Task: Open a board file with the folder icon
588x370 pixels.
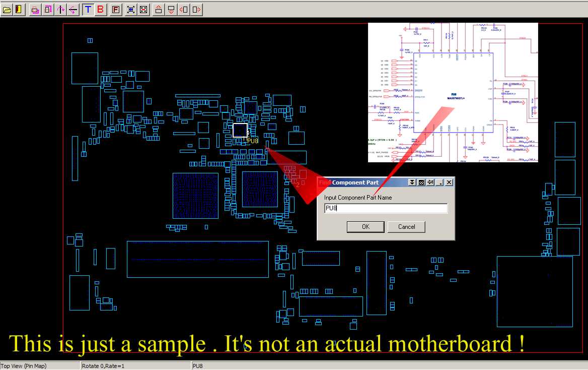Action: point(7,10)
